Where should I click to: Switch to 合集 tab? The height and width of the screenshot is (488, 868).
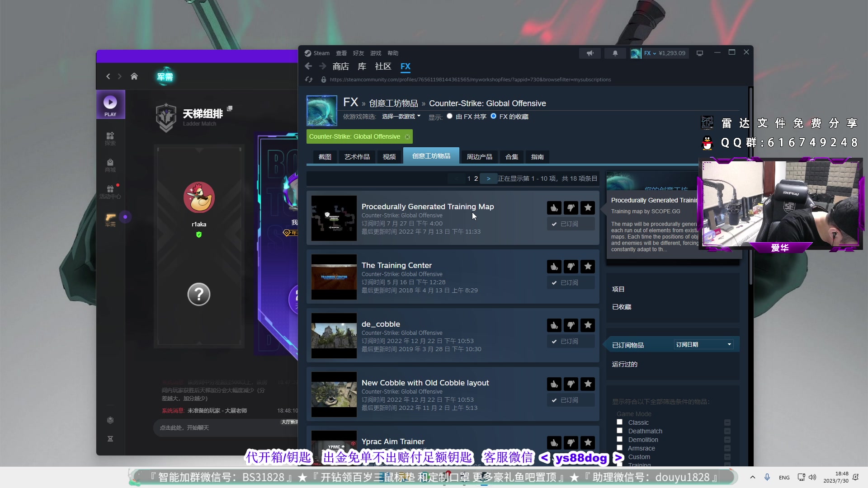tap(512, 157)
